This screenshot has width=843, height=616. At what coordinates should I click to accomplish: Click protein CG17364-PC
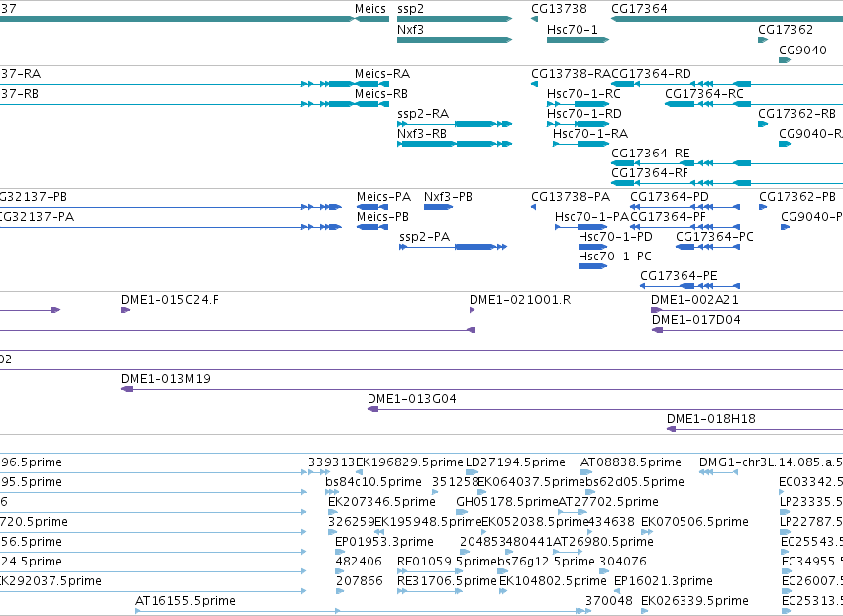click(714, 237)
